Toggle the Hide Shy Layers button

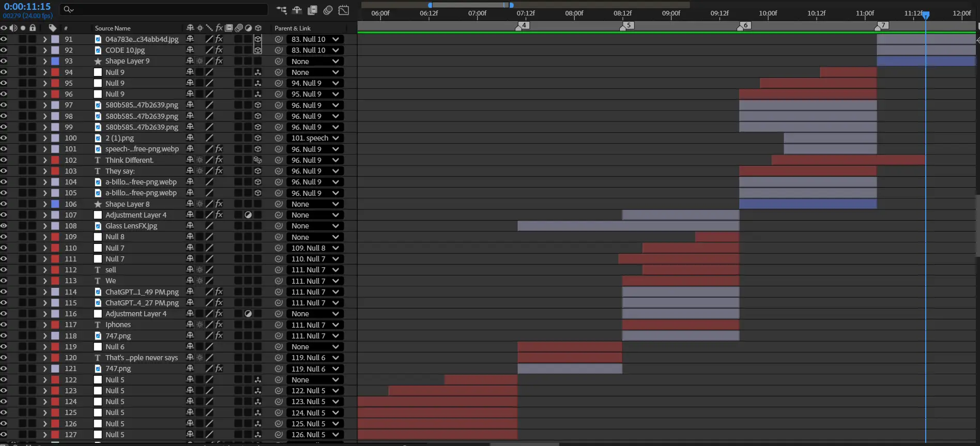297,10
